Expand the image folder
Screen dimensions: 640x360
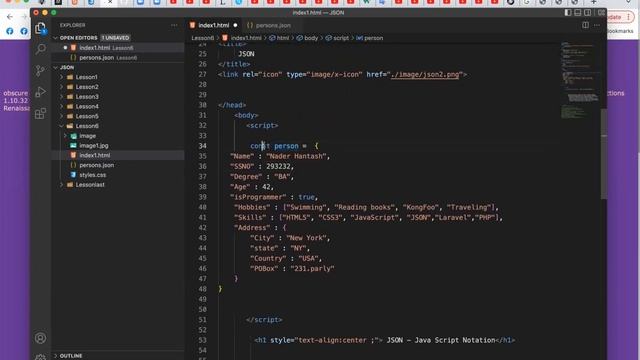coord(87,136)
